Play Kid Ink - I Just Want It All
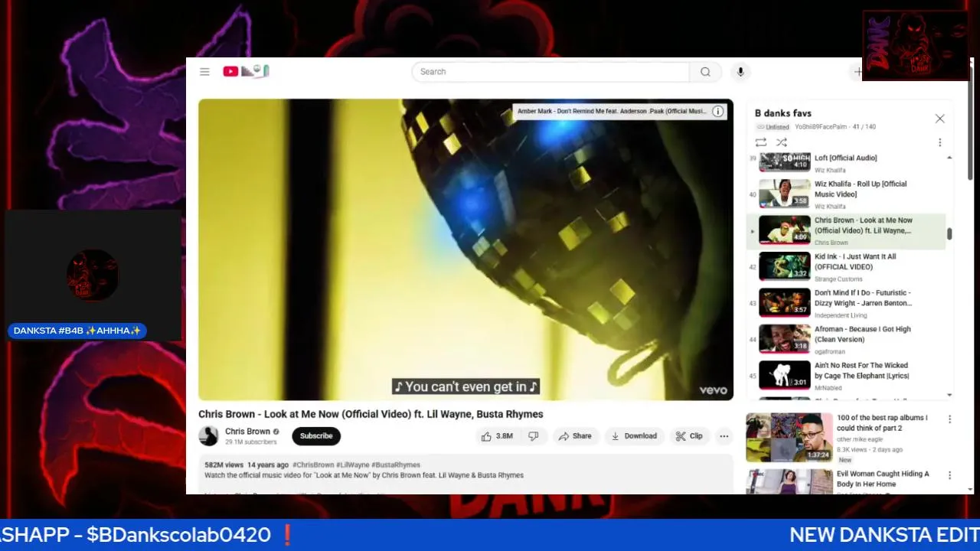The image size is (980, 551). point(846,267)
